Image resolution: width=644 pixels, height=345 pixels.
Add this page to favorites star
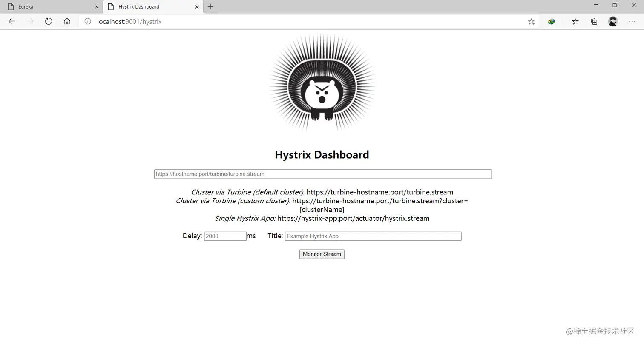531,21
